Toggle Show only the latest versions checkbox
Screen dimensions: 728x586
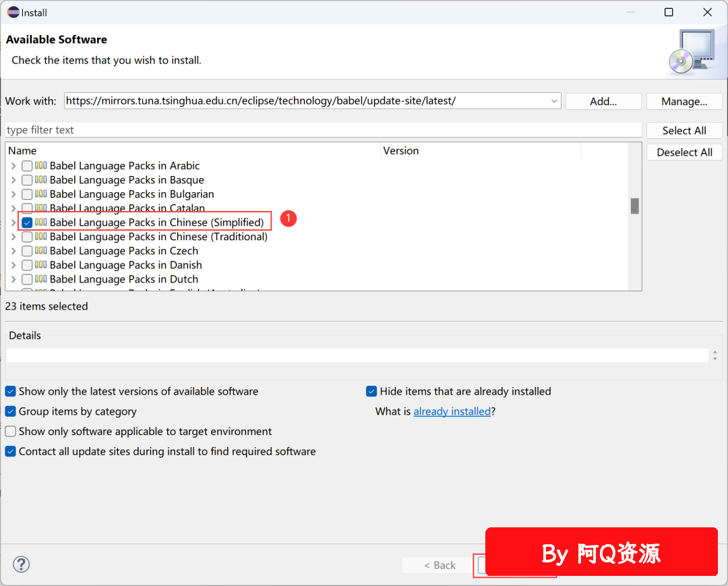point(10,391)
